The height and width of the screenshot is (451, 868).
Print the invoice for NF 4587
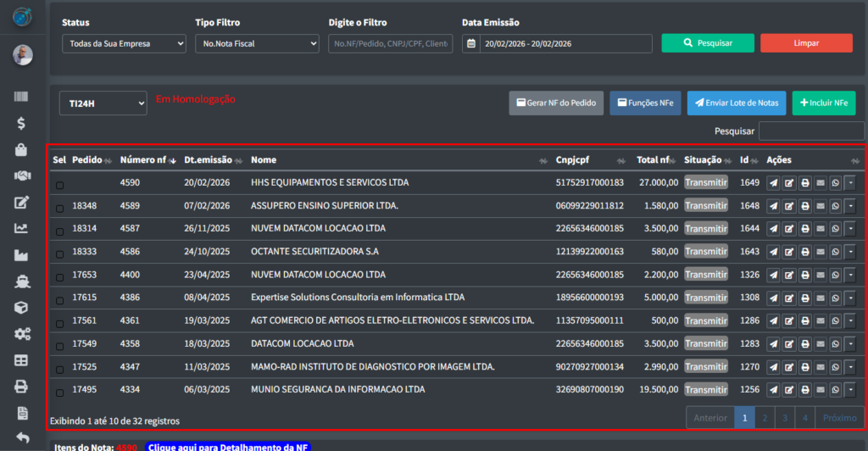(x=804, y=230)
